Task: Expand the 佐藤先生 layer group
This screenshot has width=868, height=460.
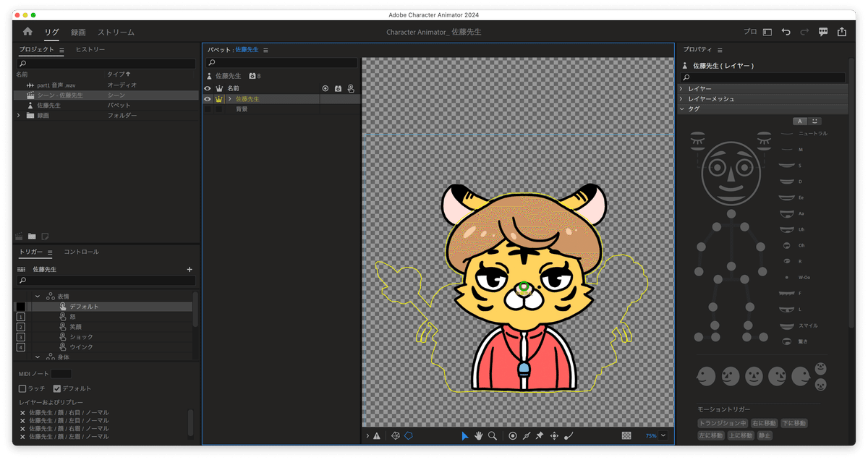Action: [x=229, y=99]
